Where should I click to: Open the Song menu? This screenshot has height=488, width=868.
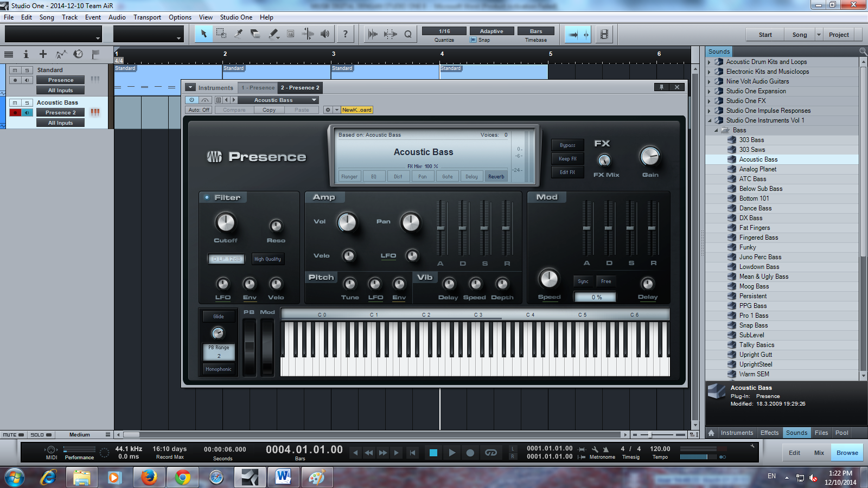47,17
